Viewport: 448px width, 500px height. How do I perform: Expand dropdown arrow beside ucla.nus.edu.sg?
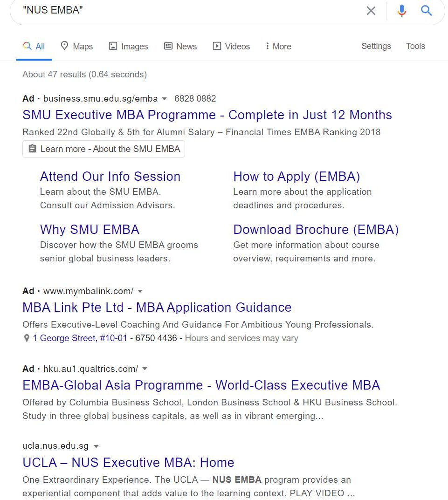(96, 446)
